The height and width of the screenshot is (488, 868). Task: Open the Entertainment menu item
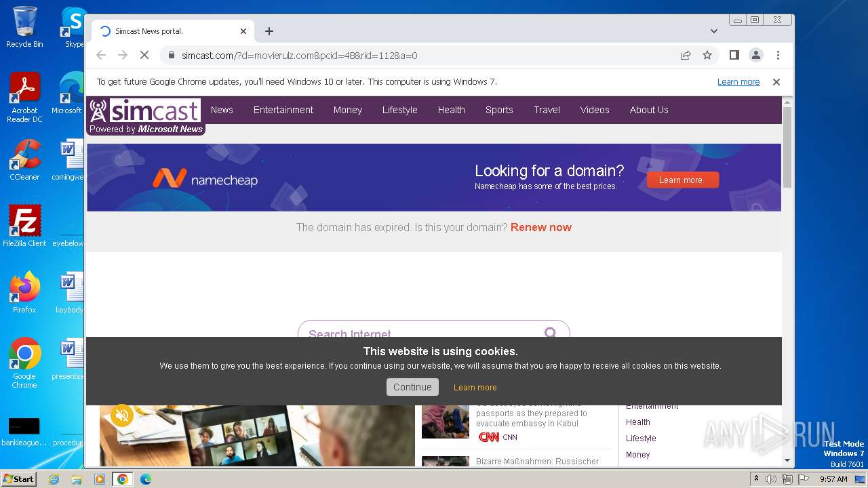tap(283, 110)
